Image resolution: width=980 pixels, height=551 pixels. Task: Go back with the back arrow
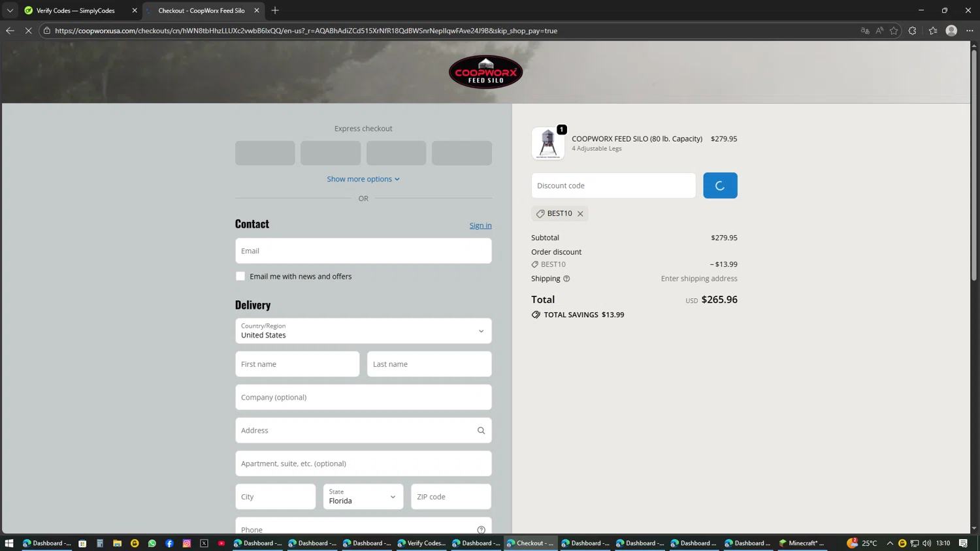pyautogui.click(x=10, y=31)
